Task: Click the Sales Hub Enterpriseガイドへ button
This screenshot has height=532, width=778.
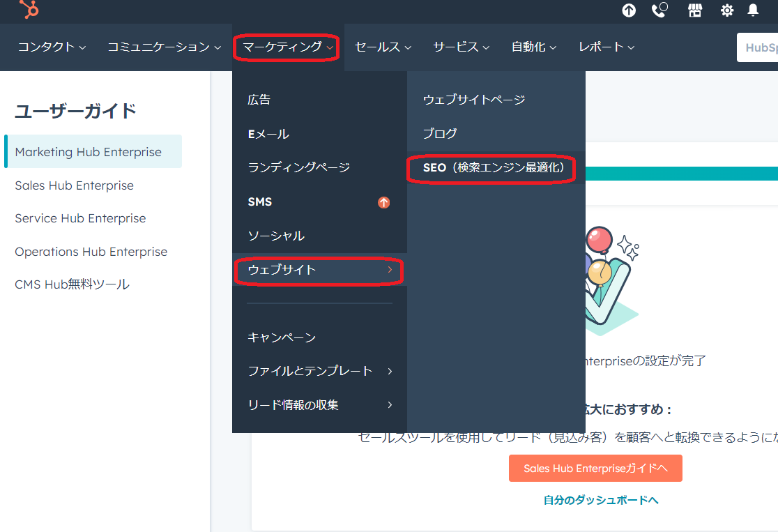Action: point(595,468)
